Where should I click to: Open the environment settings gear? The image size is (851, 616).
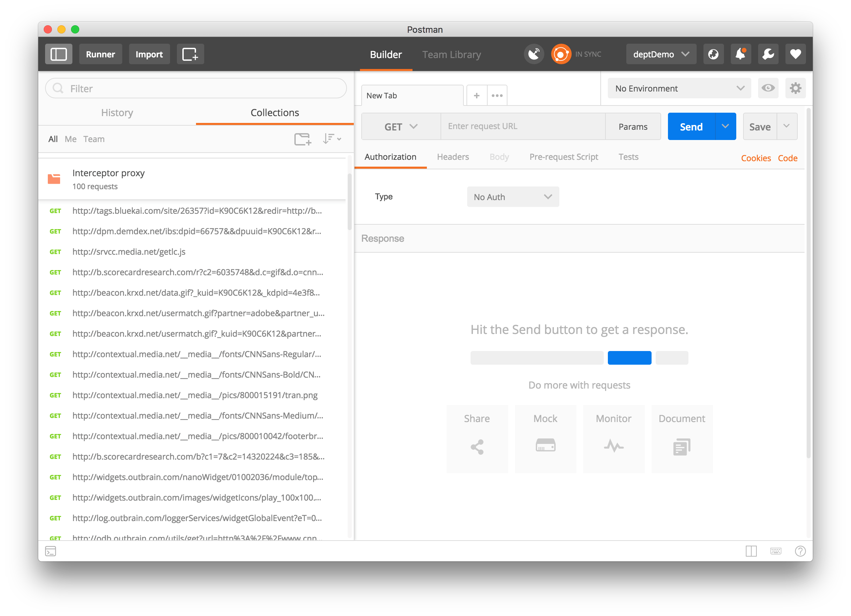coord(795,88)
